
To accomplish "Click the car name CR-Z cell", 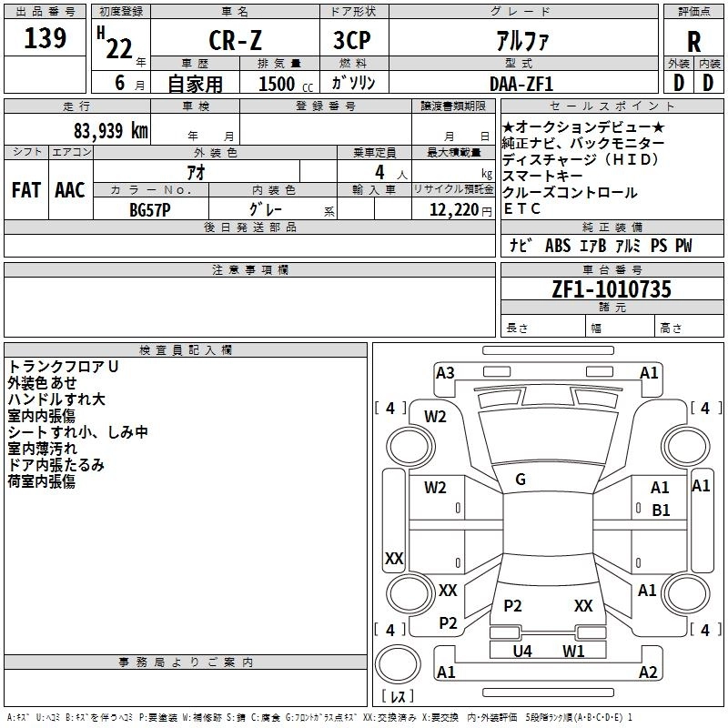I will coord(233,42).
